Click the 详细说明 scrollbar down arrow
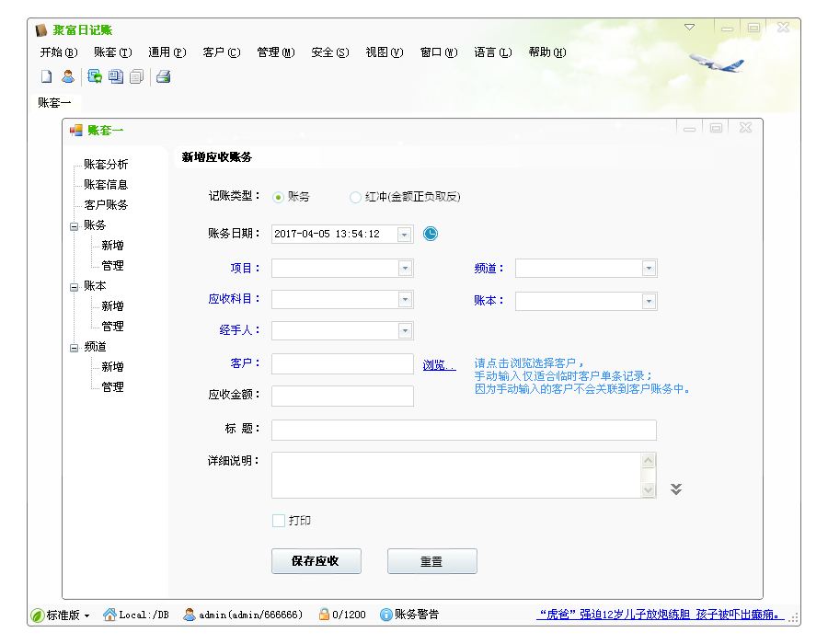The height and width of the screenshot is (644, 828). pos(648,489)
